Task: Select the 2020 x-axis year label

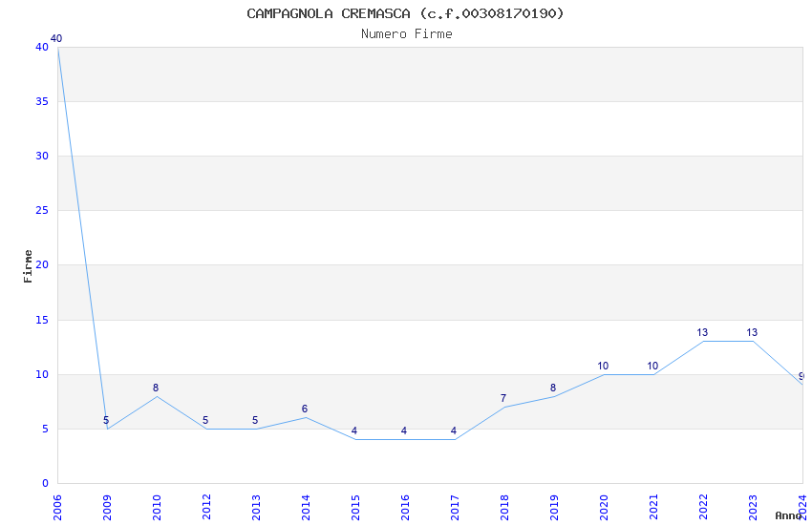Action: point(605,508)
